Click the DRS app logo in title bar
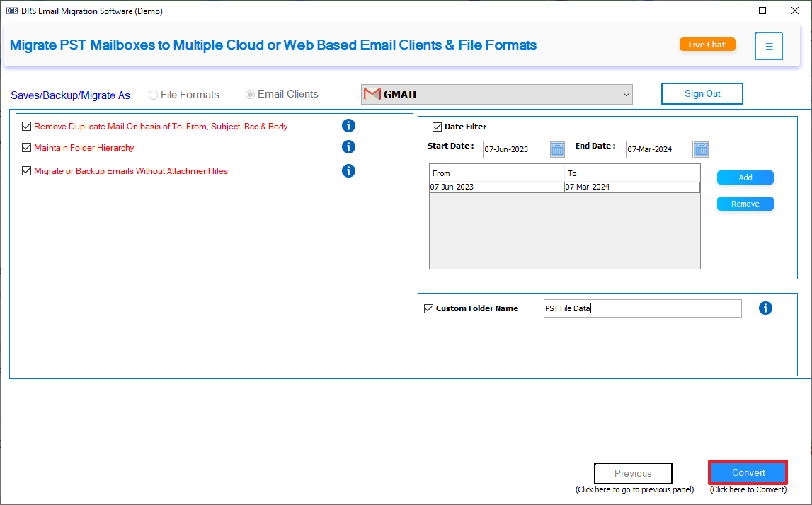The height and width of the screenshot is (505, 812). tap(11, 11)
